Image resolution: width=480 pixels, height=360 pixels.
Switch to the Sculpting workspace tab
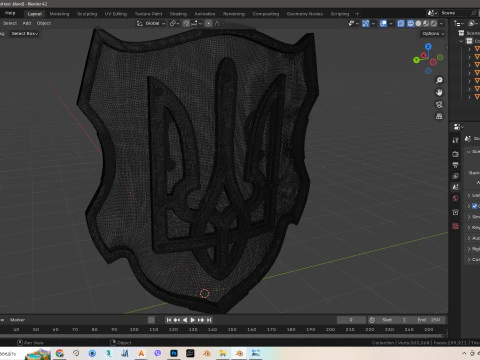click(87, 14)
